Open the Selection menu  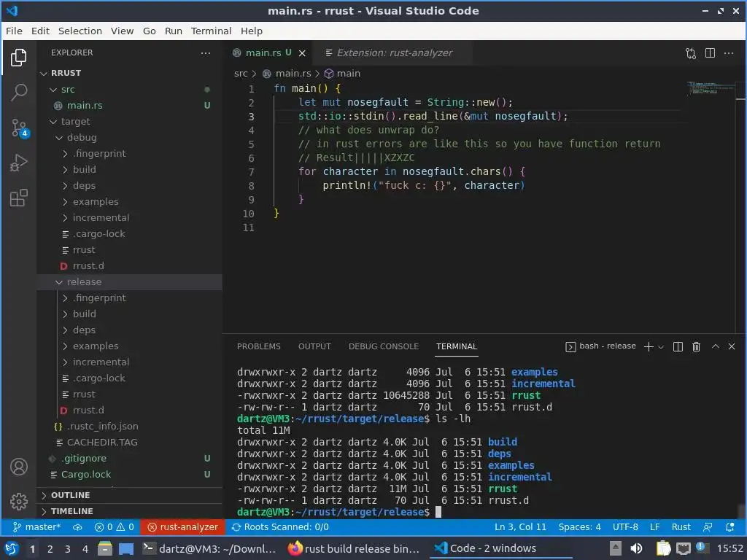coord(80,31)
